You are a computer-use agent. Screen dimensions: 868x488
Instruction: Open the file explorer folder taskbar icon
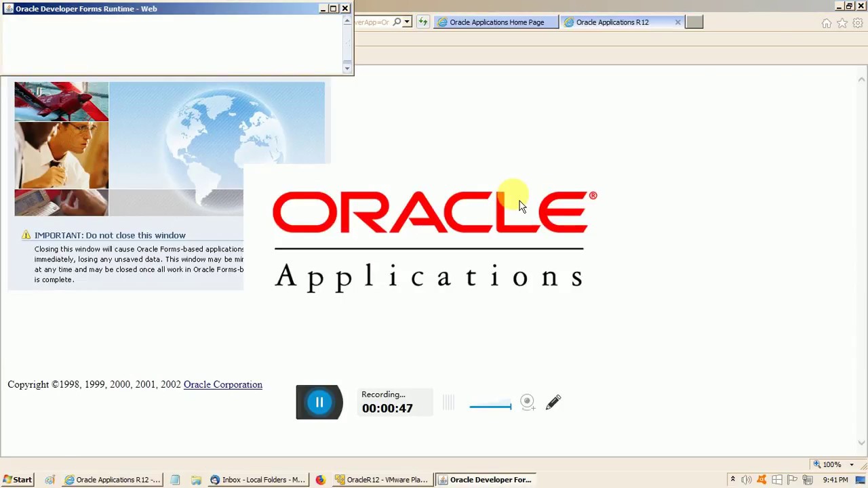(x=196, y=480)
